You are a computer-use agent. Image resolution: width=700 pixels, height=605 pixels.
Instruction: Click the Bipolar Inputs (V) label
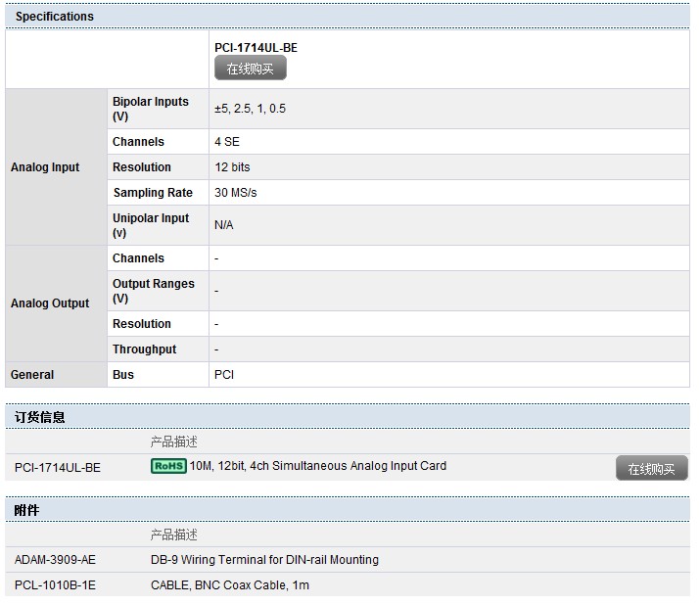click(x=151, y=109)
